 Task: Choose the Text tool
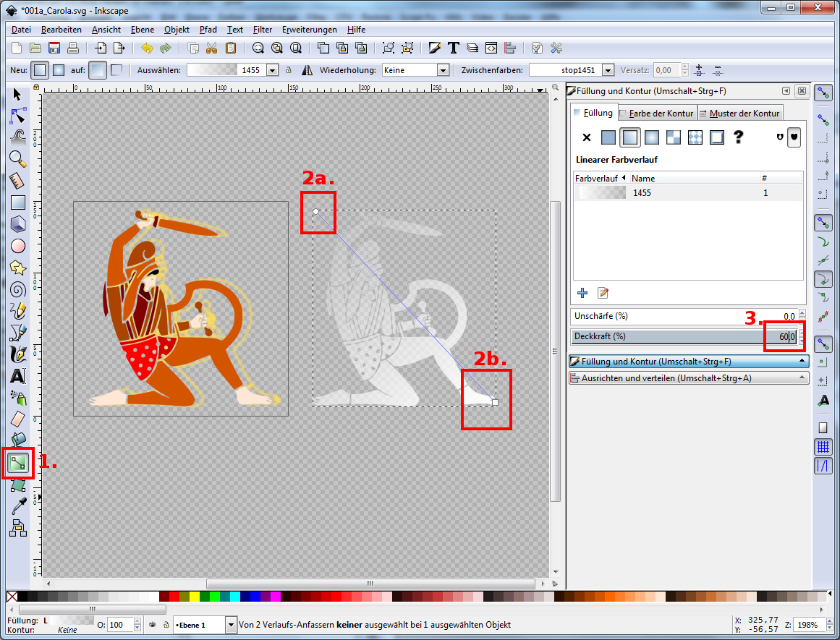coord(18,376)
